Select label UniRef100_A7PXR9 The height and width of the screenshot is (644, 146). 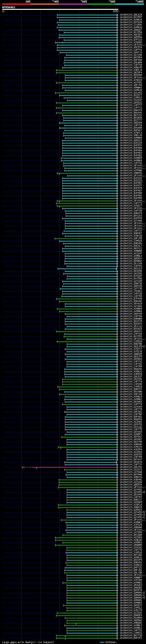coord(131,580)
